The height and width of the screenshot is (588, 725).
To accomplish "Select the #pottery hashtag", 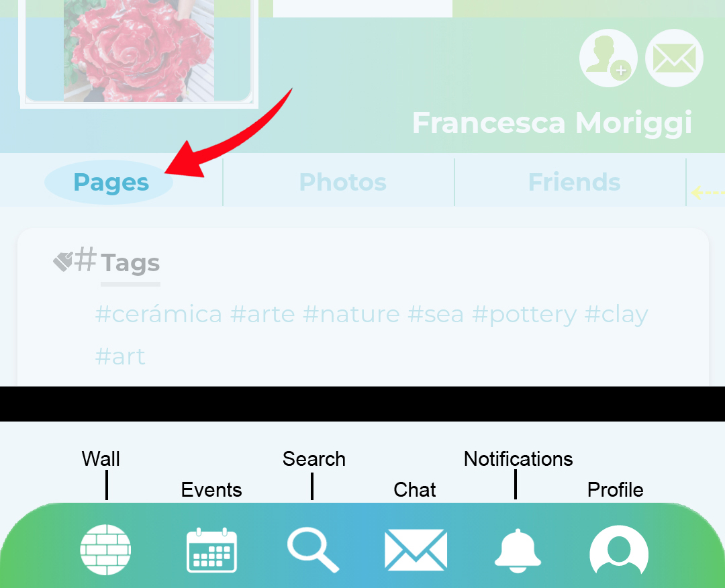I will tap(524, 315).
